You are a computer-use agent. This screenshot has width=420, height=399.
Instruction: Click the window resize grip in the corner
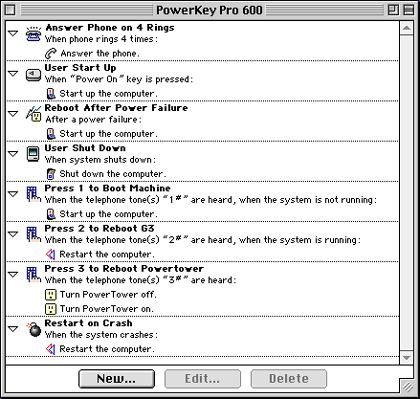407,387
